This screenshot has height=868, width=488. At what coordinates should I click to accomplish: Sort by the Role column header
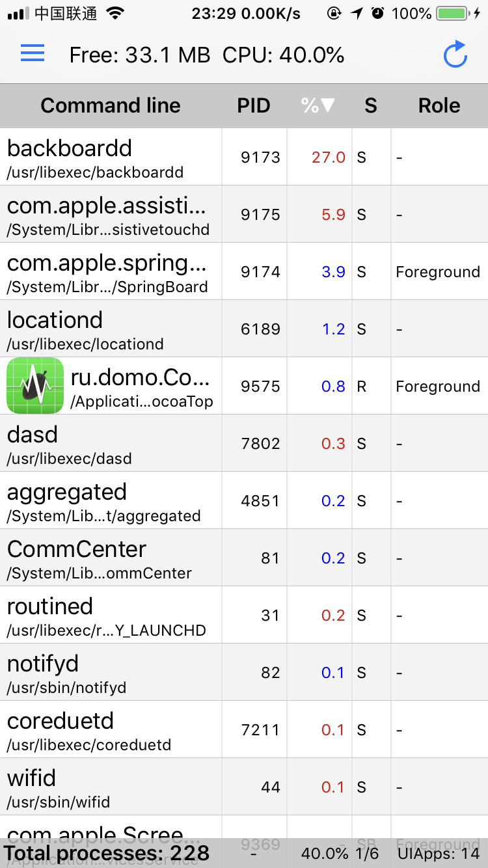coord(439,105)
